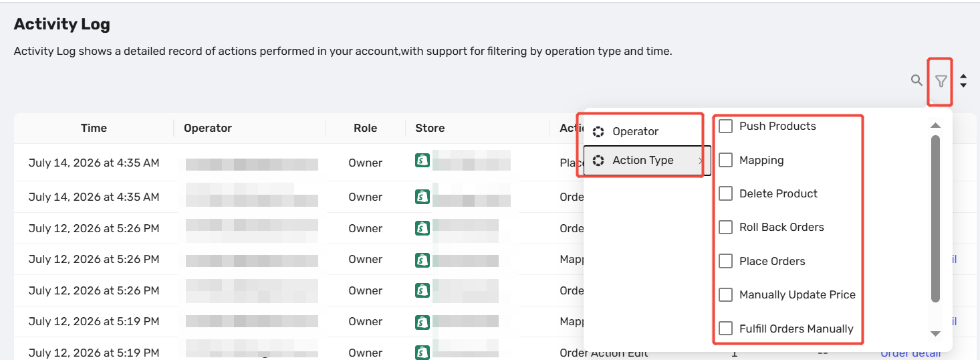Image resolution: width=980 pixels, height=360 pixels.
Task: Click the filter list scrollbar thumb
Action: point(935,219)
